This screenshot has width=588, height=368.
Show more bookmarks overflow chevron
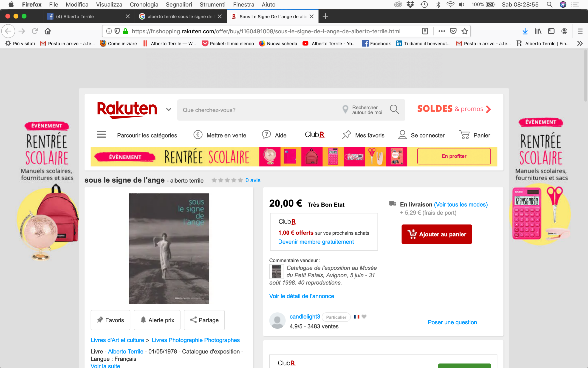pos(580,43)
